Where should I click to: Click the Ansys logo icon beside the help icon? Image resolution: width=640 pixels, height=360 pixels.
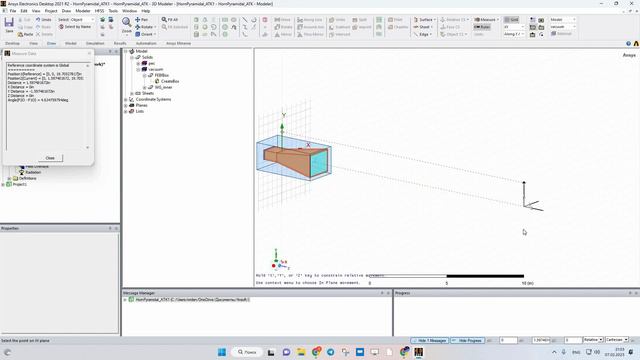[636, 43]
